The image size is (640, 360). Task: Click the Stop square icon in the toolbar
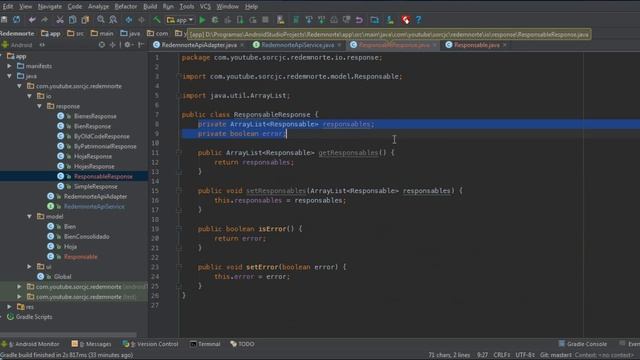[x=265, y=20]
